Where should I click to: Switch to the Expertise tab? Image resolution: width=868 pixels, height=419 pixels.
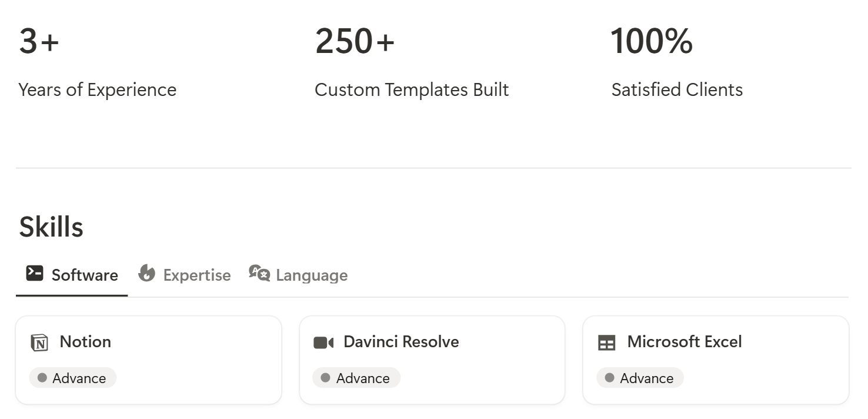tap(185, 275)
